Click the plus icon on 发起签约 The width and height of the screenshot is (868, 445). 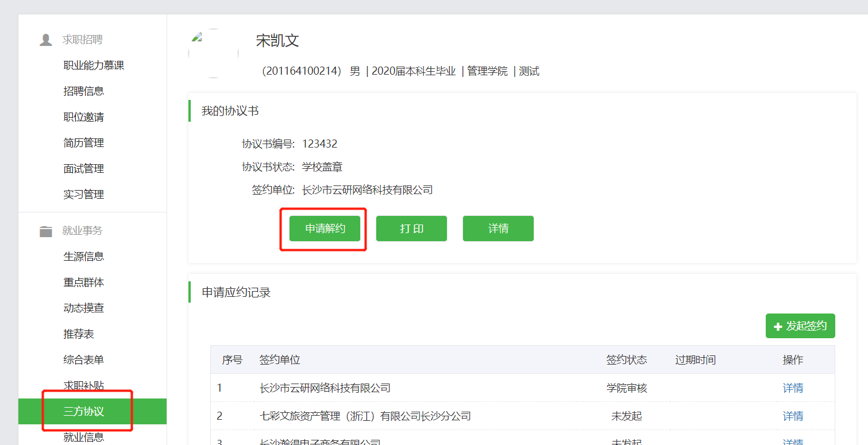pyautogui.click(x=778, y=327)
